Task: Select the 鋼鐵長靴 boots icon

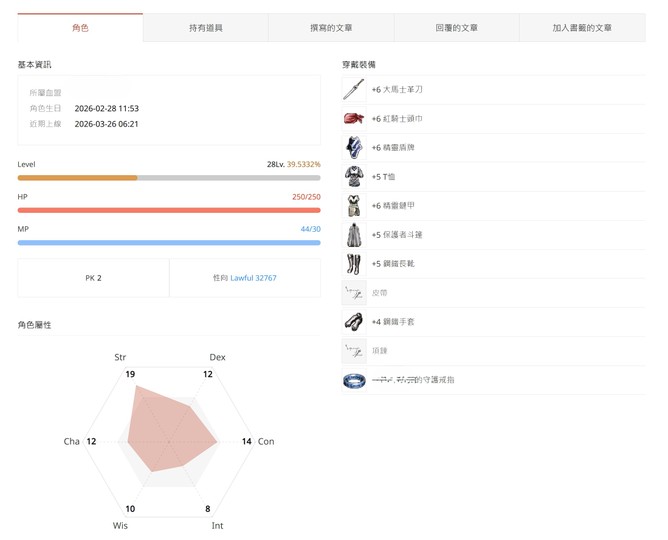Action: [x=353, y=264]
